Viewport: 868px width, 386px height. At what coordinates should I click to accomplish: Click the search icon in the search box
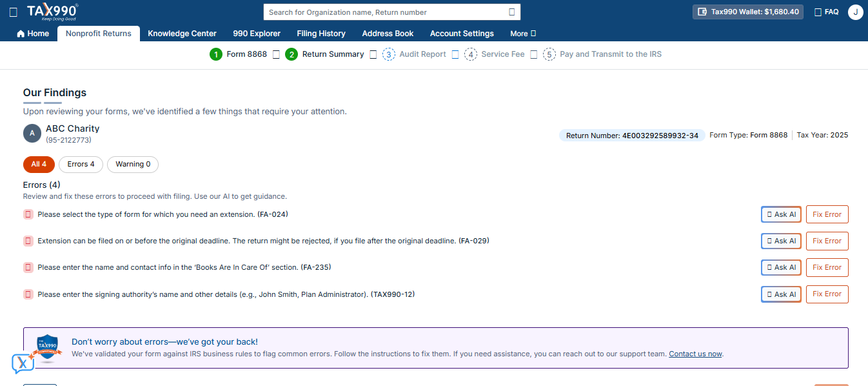512,12
